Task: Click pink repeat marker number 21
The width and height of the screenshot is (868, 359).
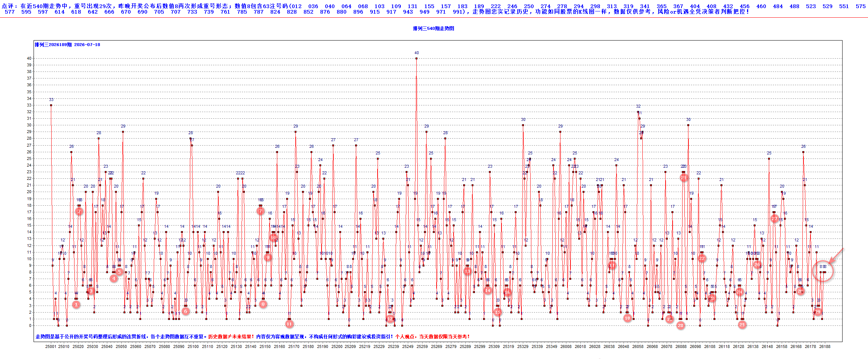Action: pos(684,178)
